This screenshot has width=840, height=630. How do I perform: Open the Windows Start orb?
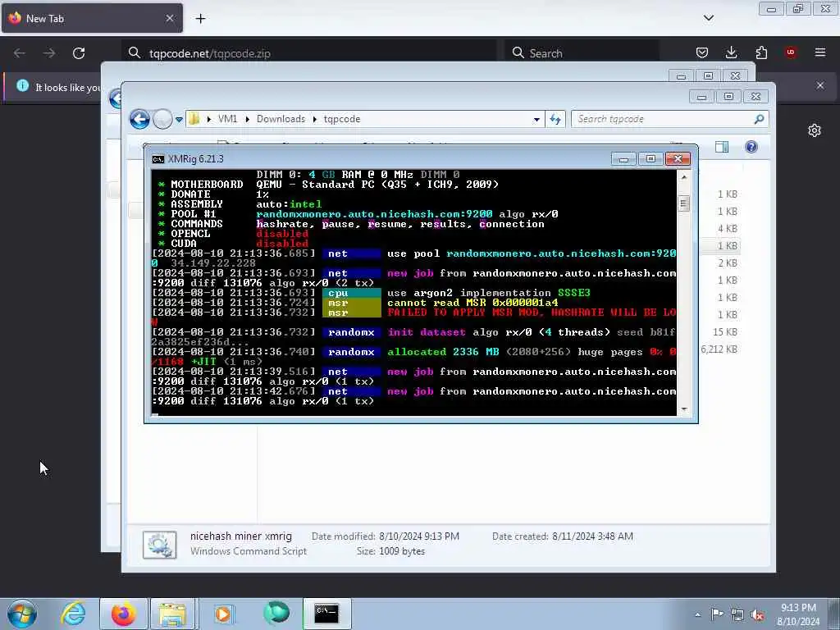pyautogui.click(x=22, y=614)
